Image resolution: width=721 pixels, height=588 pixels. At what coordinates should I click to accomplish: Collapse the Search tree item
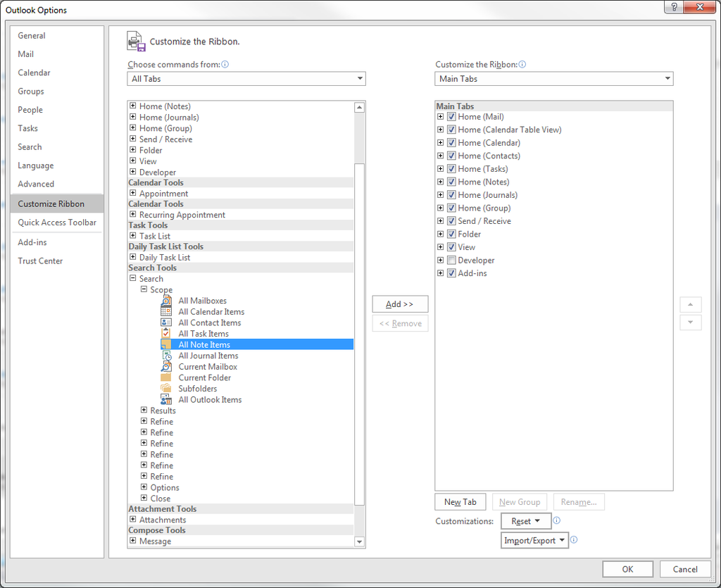tap(132, 278)
